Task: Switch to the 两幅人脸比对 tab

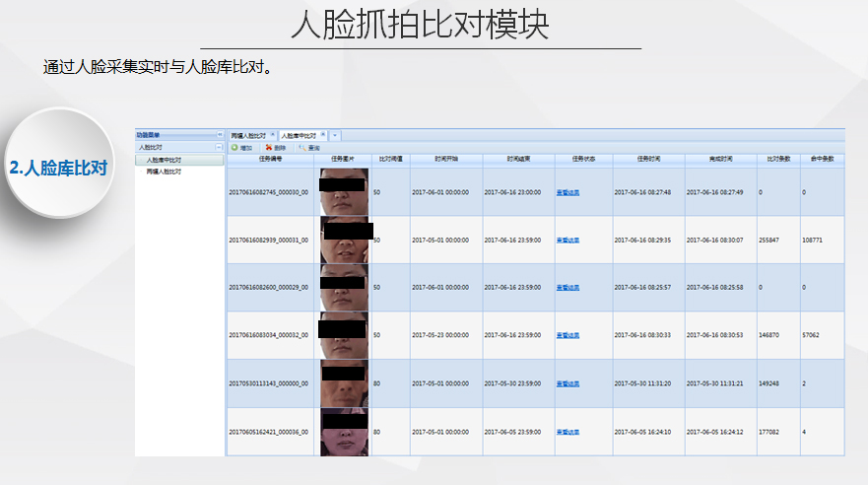Action: pyautogui.click(x=249, y=134)
